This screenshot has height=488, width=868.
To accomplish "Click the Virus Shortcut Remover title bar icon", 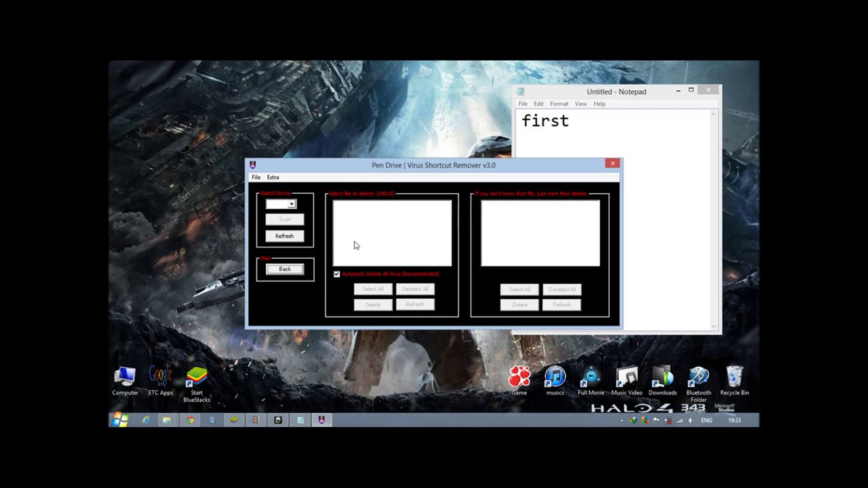I will 253,165.
